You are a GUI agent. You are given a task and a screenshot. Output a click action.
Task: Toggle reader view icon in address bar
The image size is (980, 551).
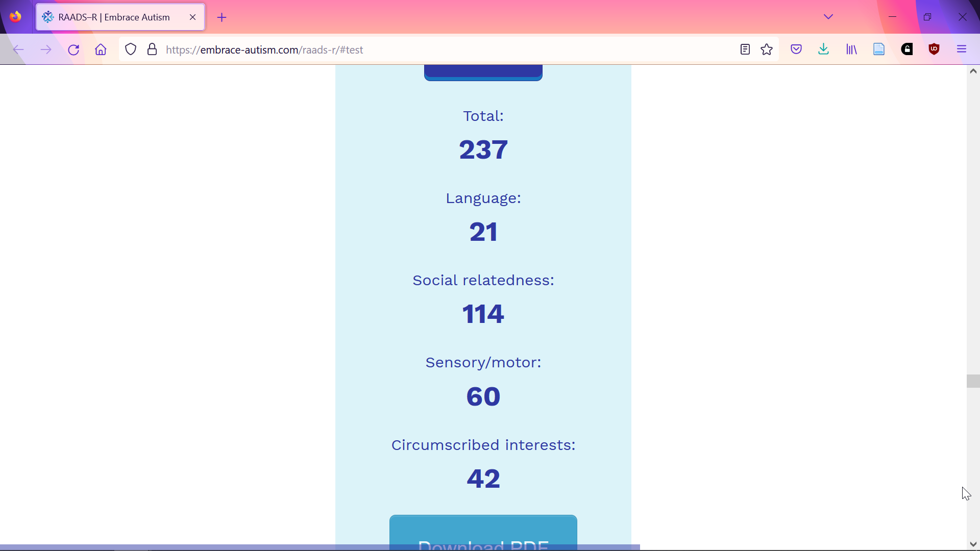(x=745, y=49)
